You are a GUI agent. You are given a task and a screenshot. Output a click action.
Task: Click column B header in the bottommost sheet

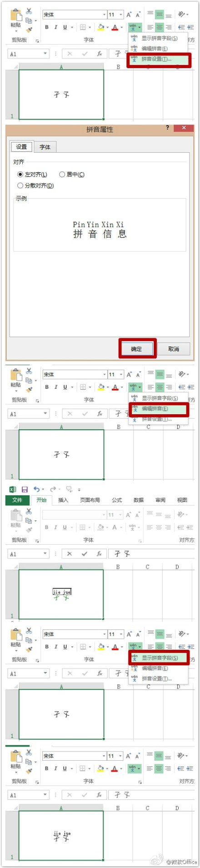point(118,808)
